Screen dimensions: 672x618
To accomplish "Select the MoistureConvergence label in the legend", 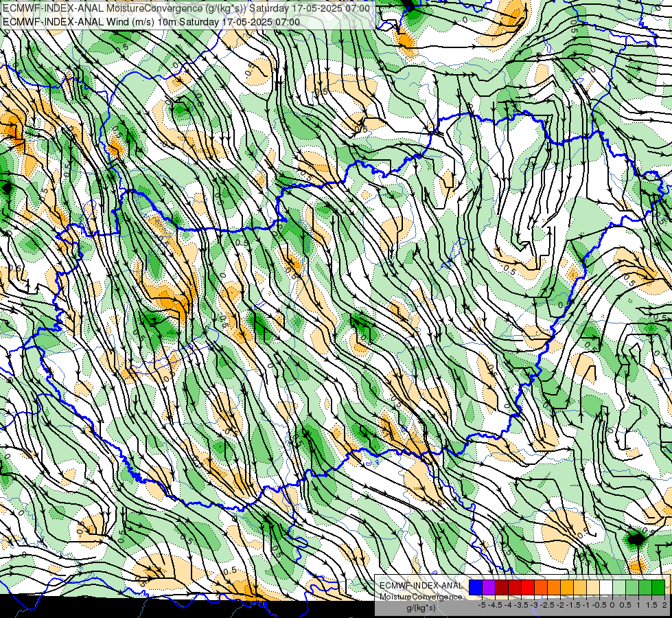I will click(x=421, y=597).
